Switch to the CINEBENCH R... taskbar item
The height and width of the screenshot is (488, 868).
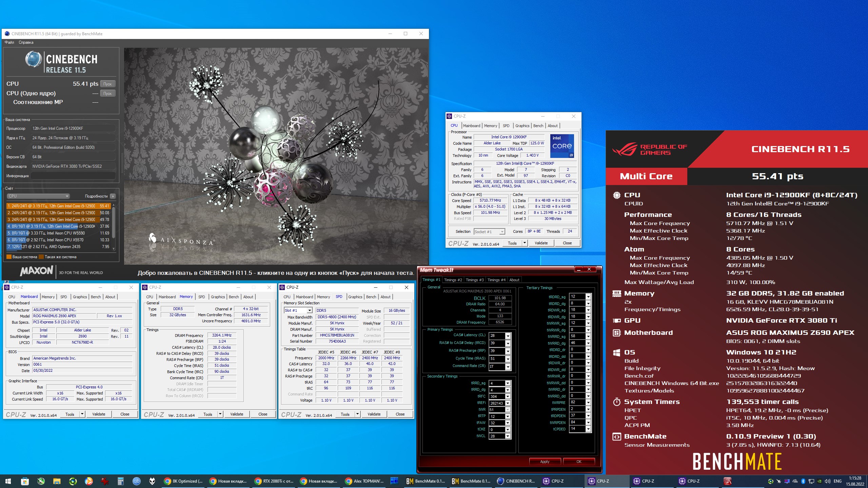[x=516, y=481]
